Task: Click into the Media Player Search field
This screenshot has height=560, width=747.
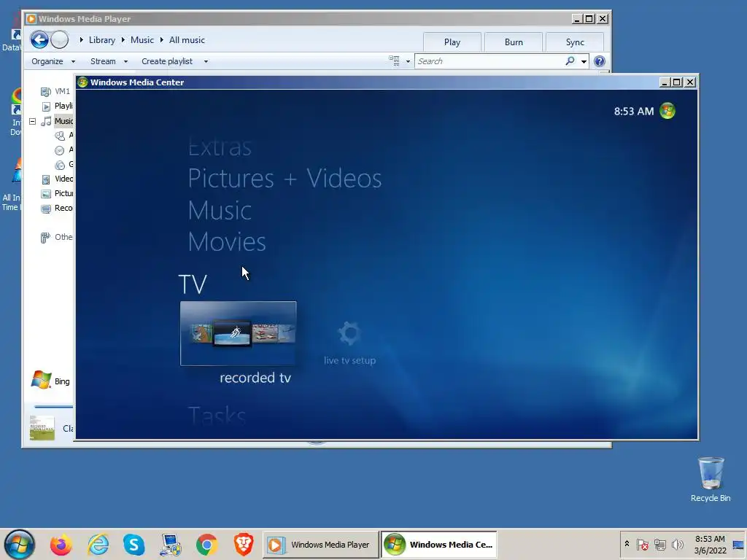Action: pyautogui.click(x=489, y=61)
